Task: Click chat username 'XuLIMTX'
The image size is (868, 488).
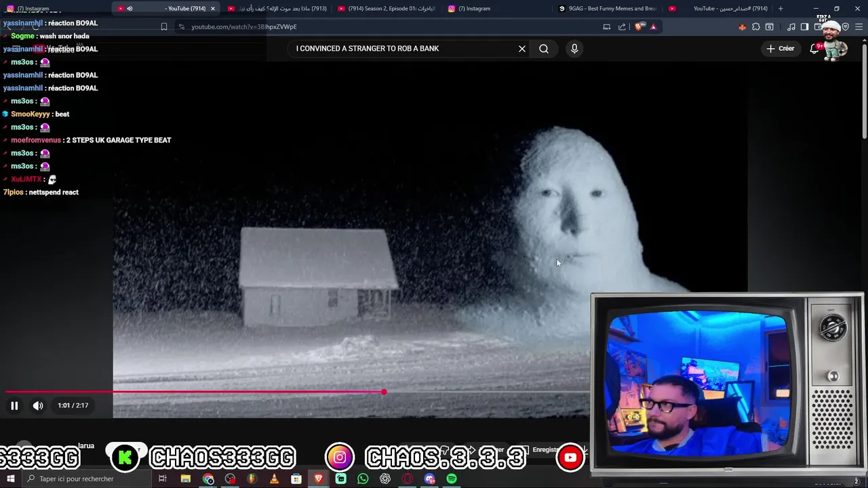Action: pyautogui.click(x=26, y=180)
